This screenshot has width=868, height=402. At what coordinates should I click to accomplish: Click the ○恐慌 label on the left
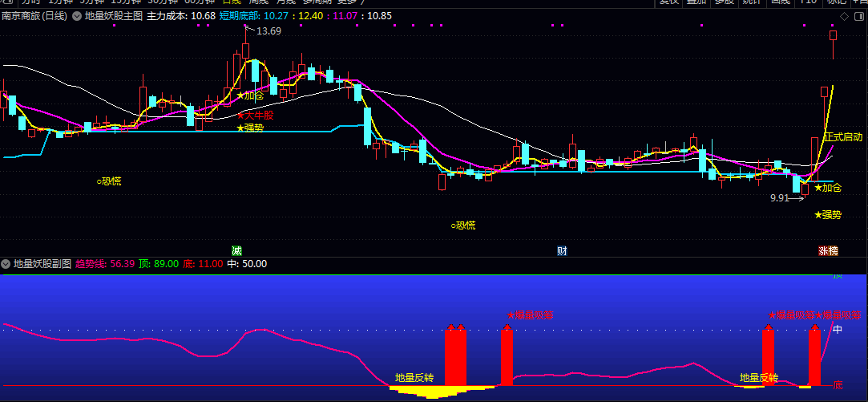(108, 181)
